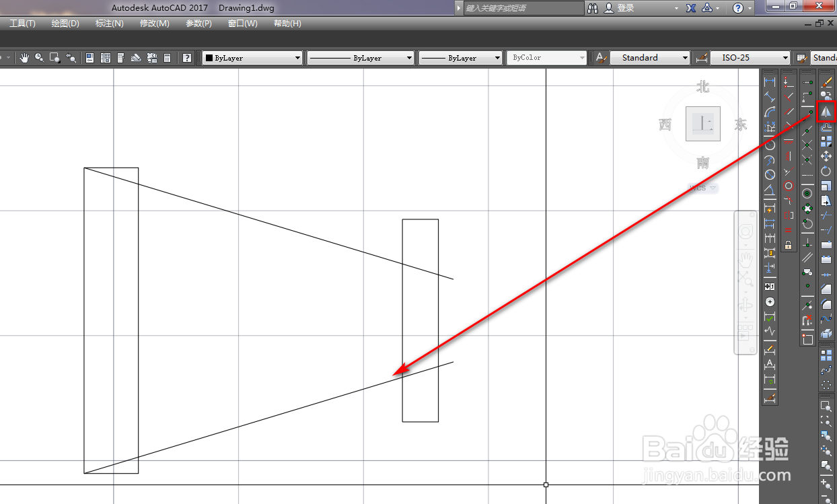This screenshot has height=504, width=837.
Task: Open the lineweight ByLayer dropdown
Action: coord(460,58)
